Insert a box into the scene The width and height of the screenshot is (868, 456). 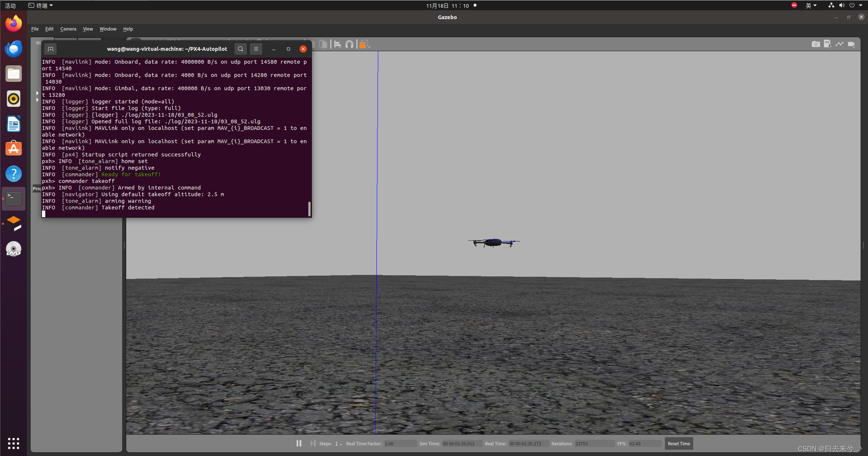pos(364,44)
